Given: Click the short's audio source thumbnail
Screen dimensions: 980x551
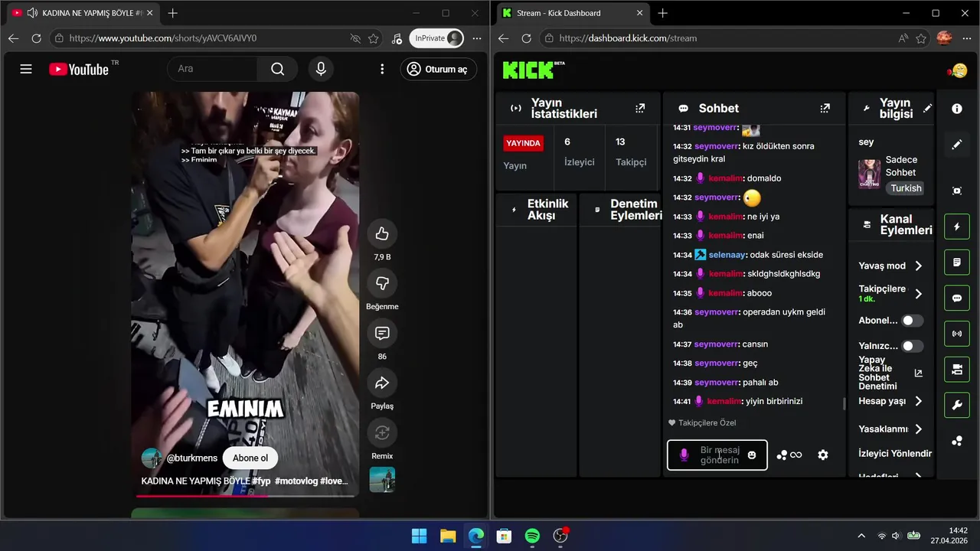Looking at the screenshot, I should (x=382, y=479).
